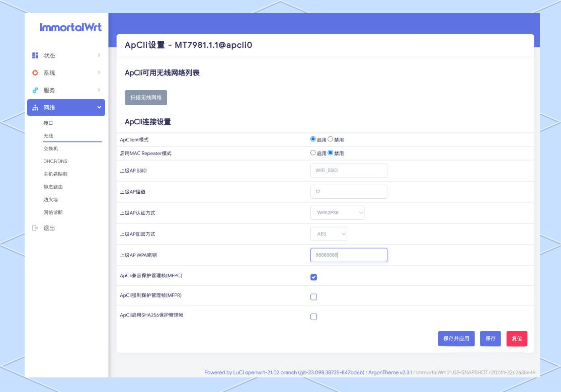Image resolution: width=561 pixels, height=392 pixels.
Task: Click the 扫描无线网络 scan button
Action: click(146, 97)
